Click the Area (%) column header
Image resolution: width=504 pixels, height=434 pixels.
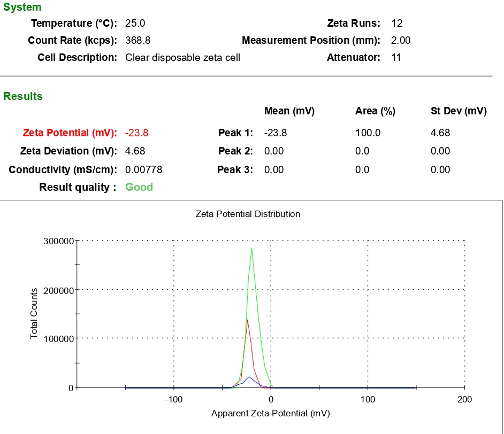(x=375, y=111)
